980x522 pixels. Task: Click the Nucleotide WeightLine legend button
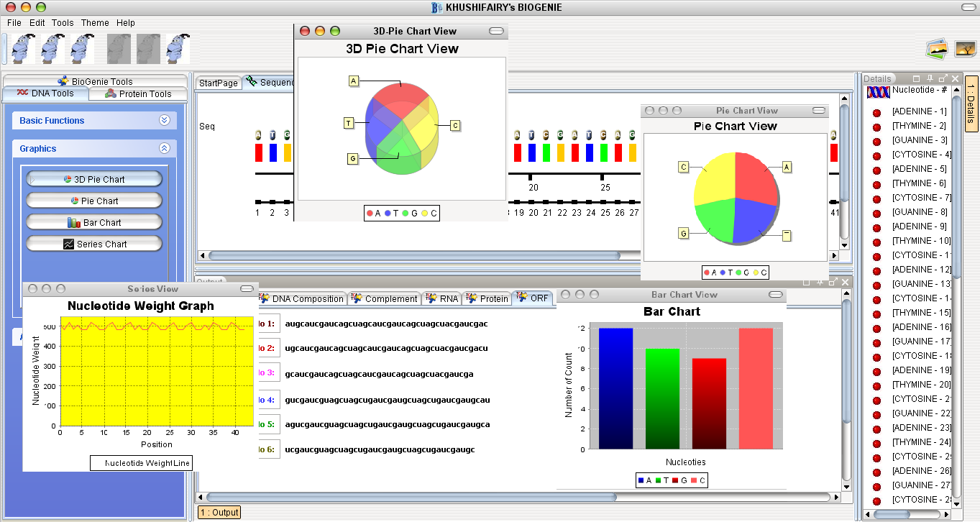[x=141, y=462]
